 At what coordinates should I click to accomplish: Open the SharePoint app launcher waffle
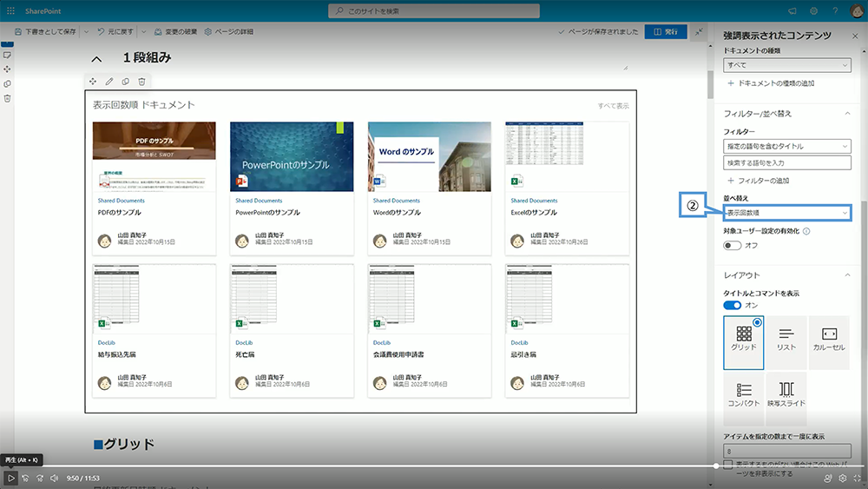[10, 10]
